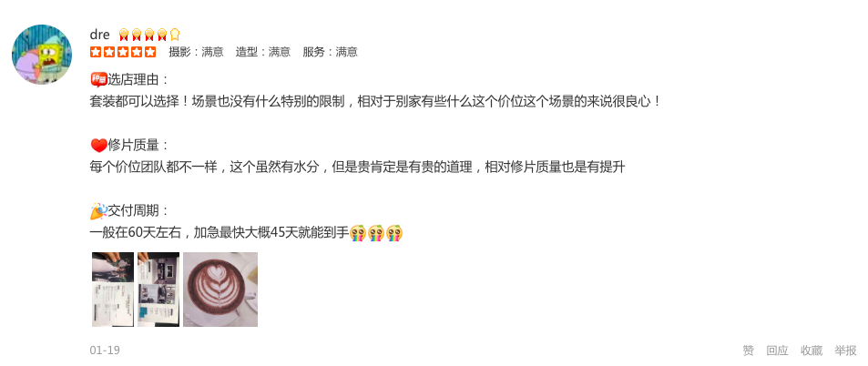Save the review with 收藏
Screen dimensions: 868x366
[812, 351]
